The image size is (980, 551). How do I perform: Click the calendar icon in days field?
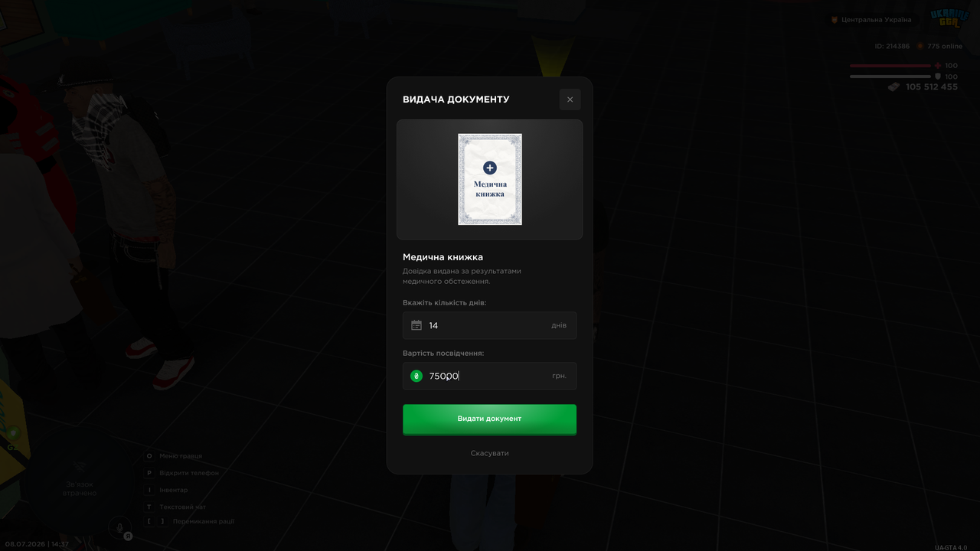click(x=416, y=325)
